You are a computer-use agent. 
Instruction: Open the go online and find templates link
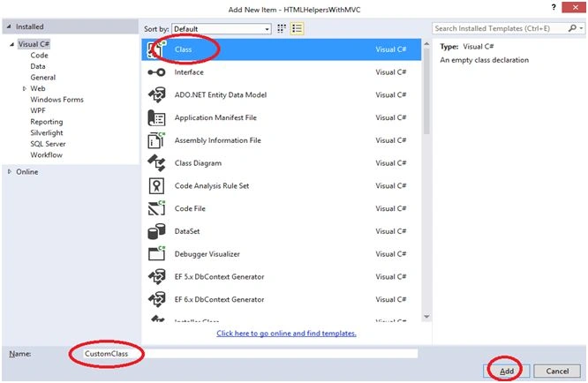click(x=286, y=334)
